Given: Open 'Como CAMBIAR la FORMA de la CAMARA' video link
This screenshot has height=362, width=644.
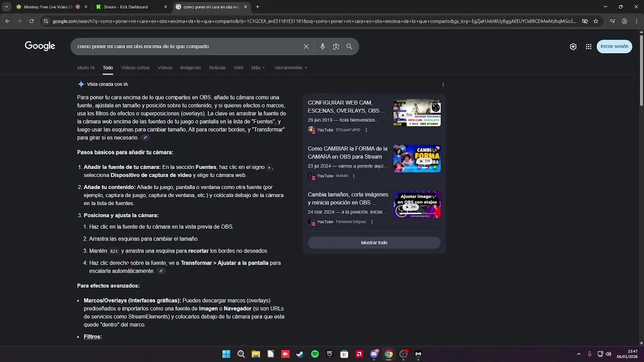Looking at the screenshot, I should [x=348, y=153].
